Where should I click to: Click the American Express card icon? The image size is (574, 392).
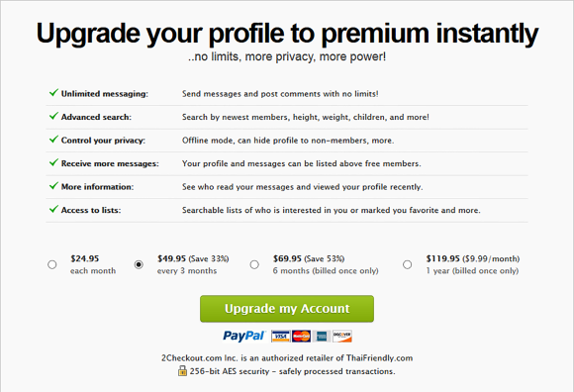pyautogui.click(x=322, y=336)
